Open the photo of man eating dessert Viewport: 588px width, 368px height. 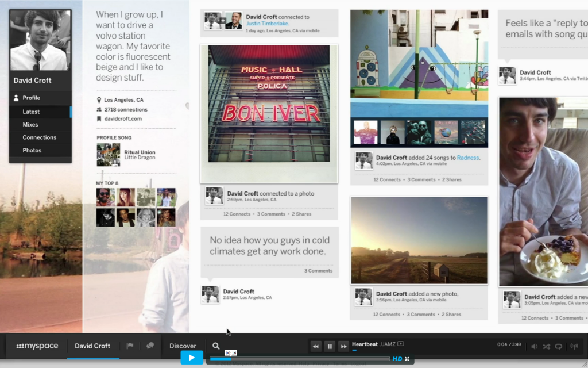(543, 191)
